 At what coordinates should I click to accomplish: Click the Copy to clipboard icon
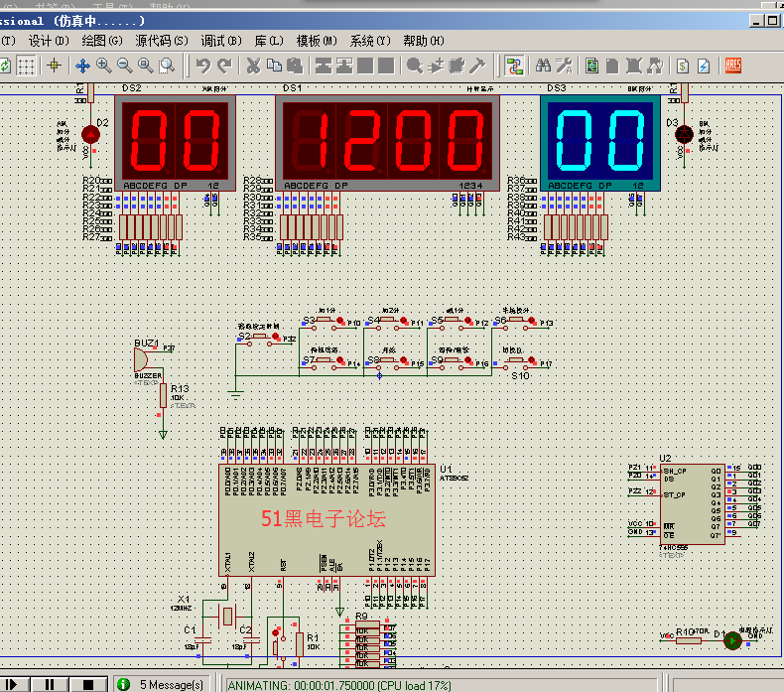coord(274,66)
